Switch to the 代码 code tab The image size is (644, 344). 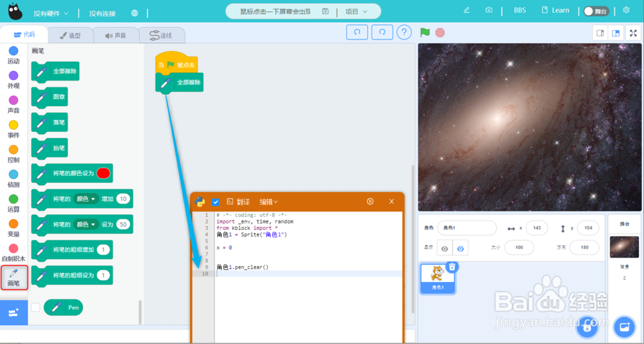(24, 35)
